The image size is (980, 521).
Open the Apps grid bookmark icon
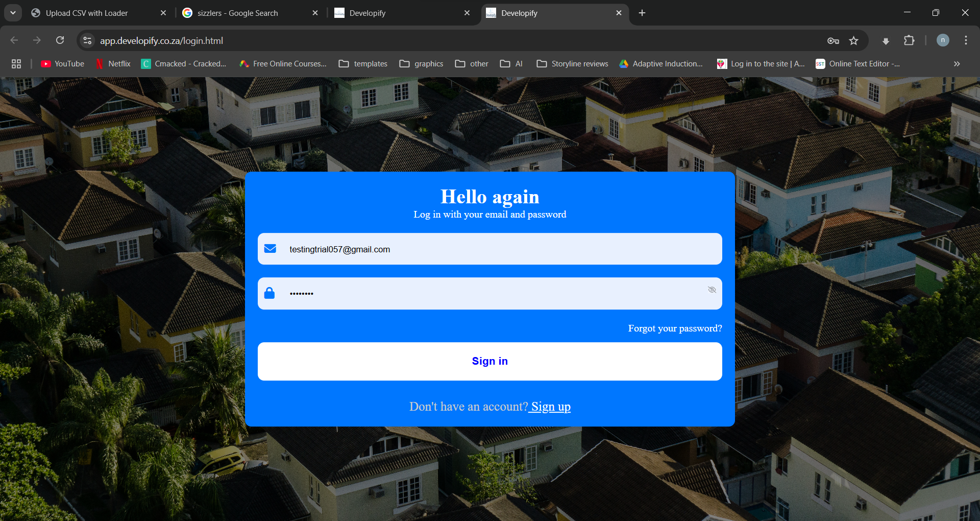[x=16, y=64]
